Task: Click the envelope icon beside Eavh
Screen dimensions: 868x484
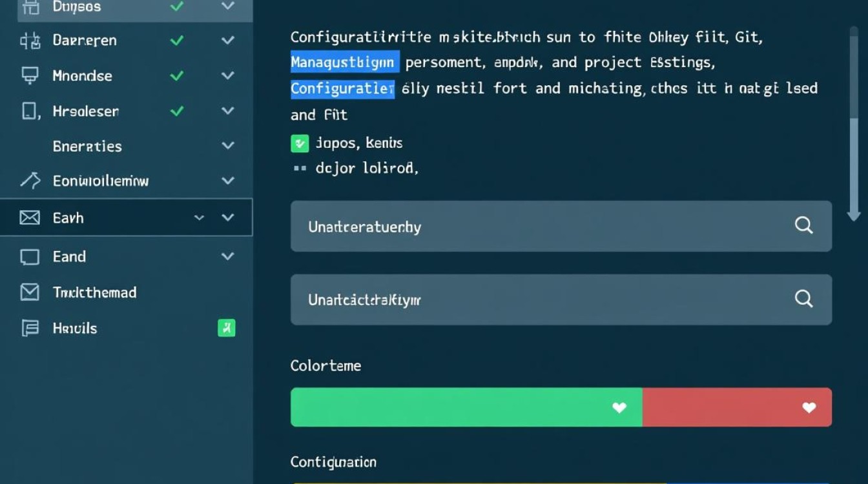Action: point(30,218)
